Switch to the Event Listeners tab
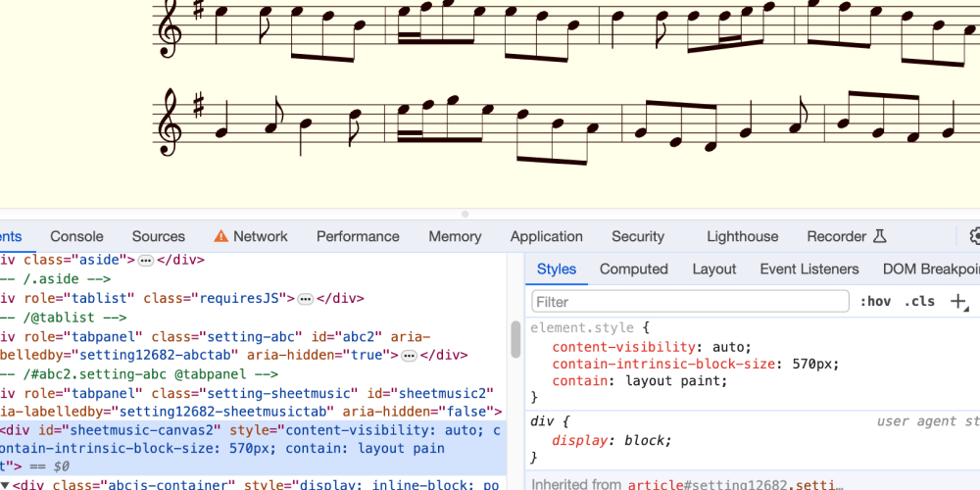Viewport: 980px width, 490px height. tap(808, 269)
